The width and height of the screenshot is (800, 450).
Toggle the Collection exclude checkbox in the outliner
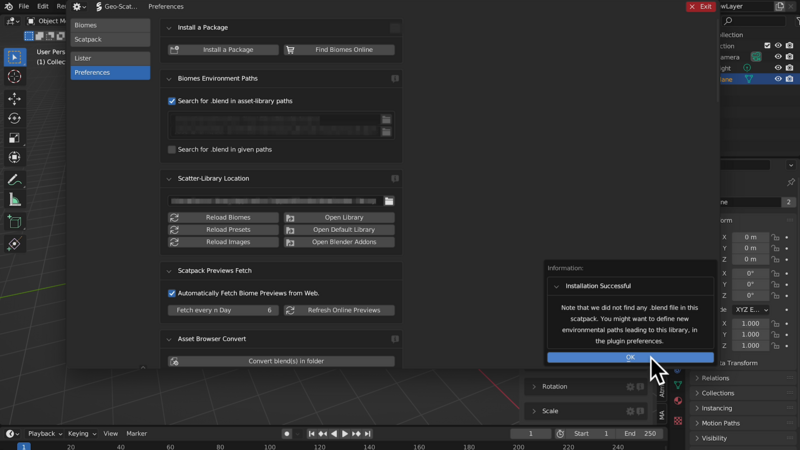point(767,46)
